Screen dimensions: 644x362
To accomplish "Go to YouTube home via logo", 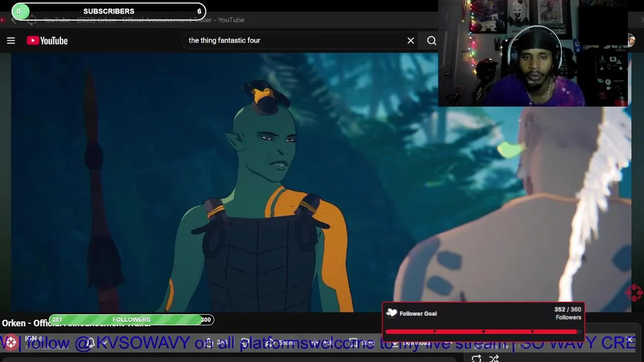I will (47, 41).
